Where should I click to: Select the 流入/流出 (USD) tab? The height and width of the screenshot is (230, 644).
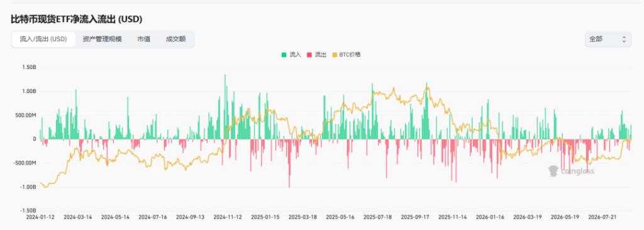coord(43,40)
